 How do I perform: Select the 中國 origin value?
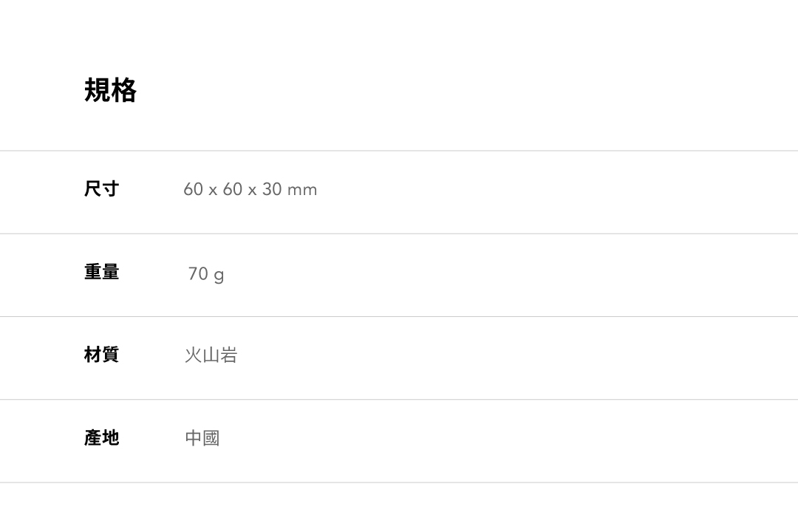[x=202, y=438]
